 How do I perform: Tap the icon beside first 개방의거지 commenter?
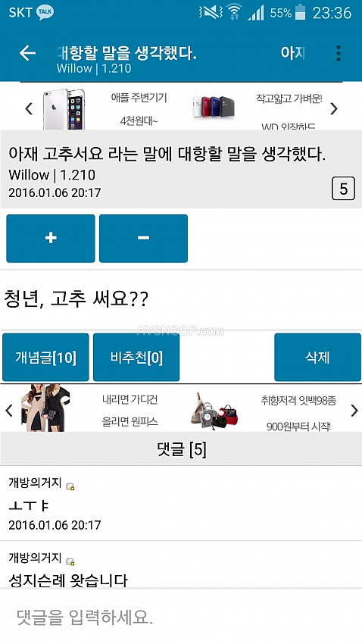[x=70, y=486]
